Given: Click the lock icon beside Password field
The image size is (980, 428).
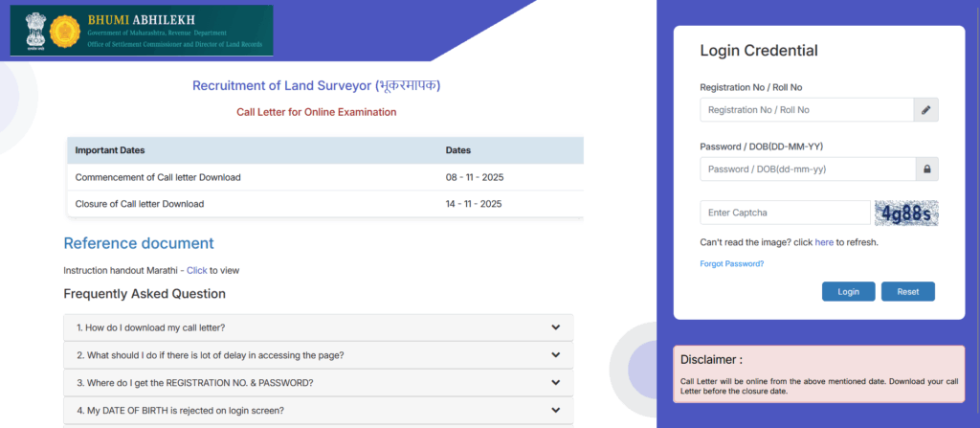Looking at the screenshot, I should click(x=925, y=169).
